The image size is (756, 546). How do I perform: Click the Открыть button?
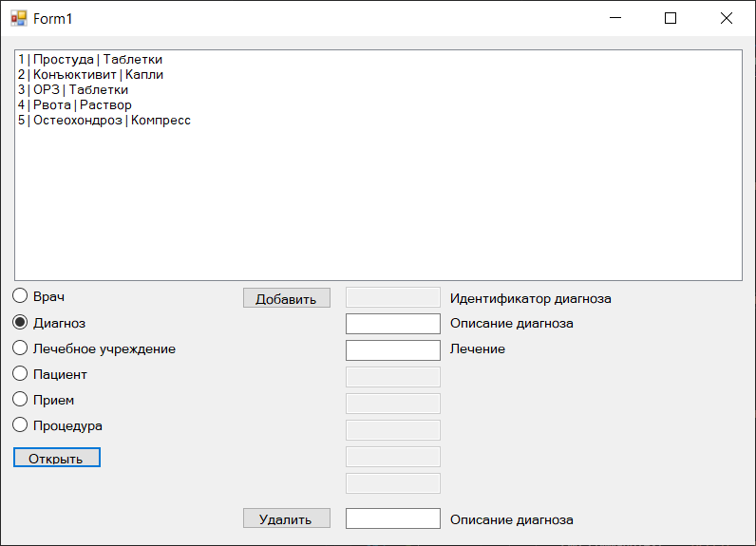click(x=57, y=458)
